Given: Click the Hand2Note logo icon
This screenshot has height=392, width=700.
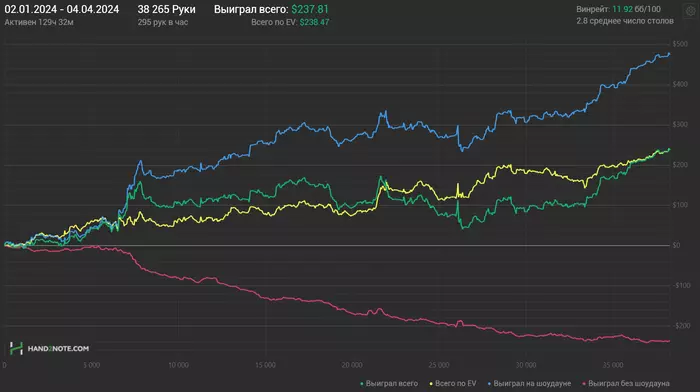Looking at the screenshot, I should (16, 348).
